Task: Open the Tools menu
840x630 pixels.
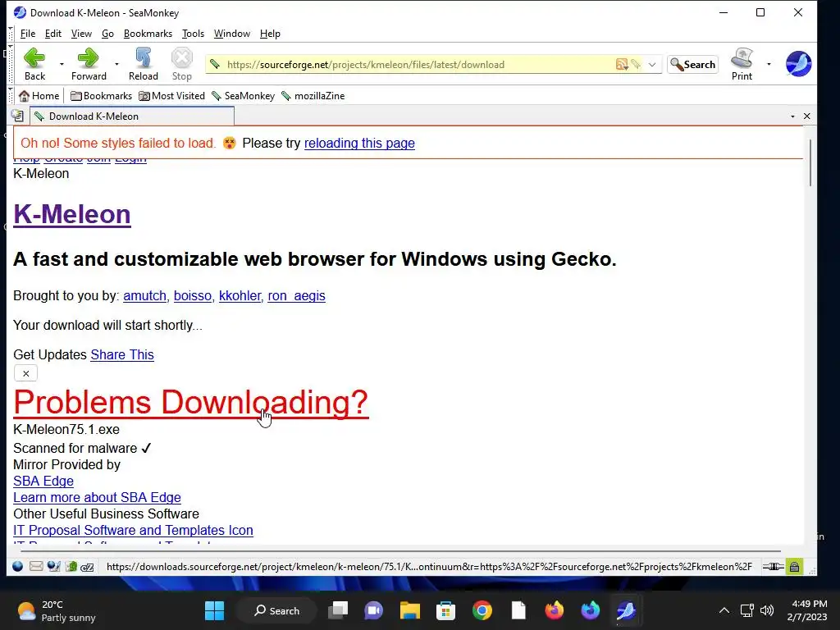Action: click(x=193, y=33)
